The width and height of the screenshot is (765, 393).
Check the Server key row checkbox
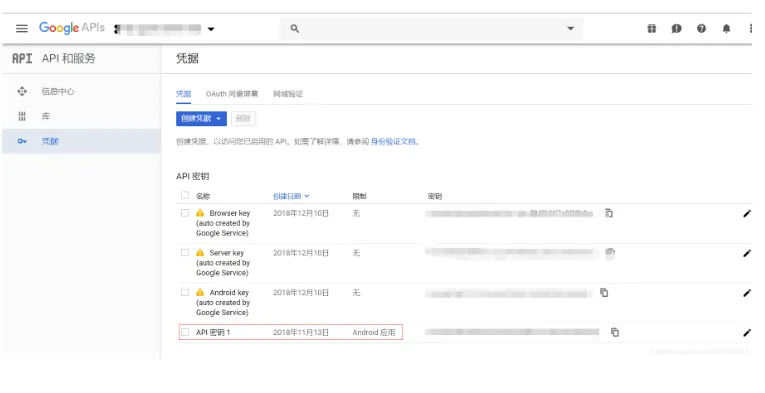pyautogui.click(x=185, y=253)
